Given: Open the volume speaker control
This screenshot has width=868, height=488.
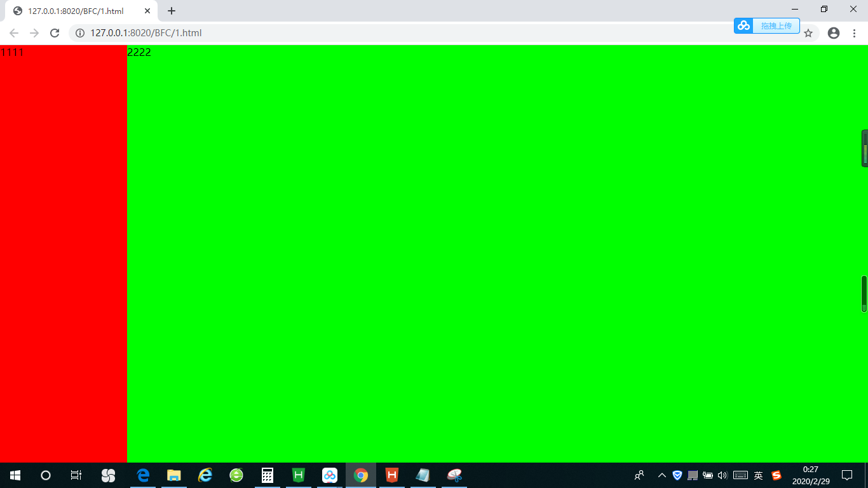Looking at the screenshot, I should tap(722, 475).
